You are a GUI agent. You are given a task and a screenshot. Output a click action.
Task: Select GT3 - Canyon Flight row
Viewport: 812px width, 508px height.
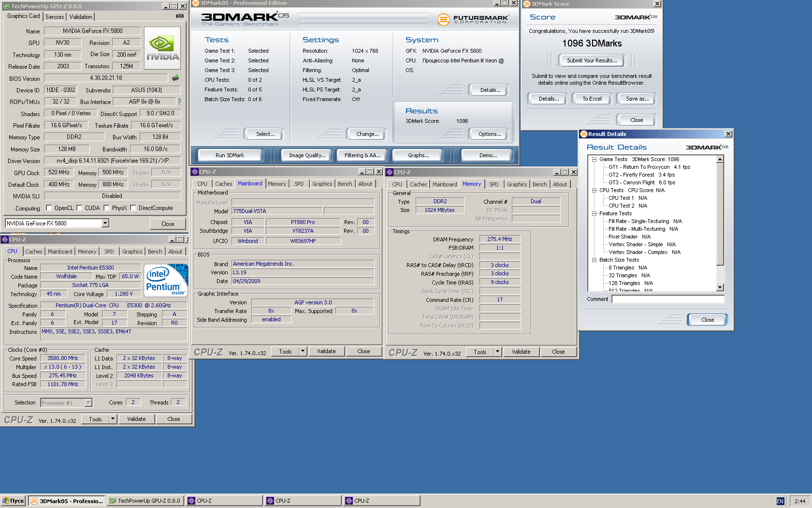[642, 182]
